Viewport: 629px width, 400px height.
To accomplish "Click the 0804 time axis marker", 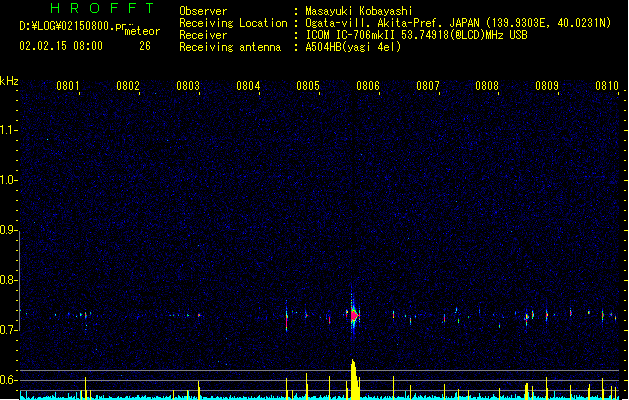I will pos(248,86).
